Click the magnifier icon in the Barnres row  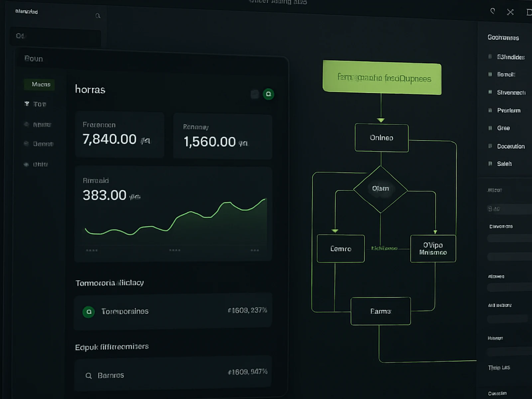pos(88,376)
